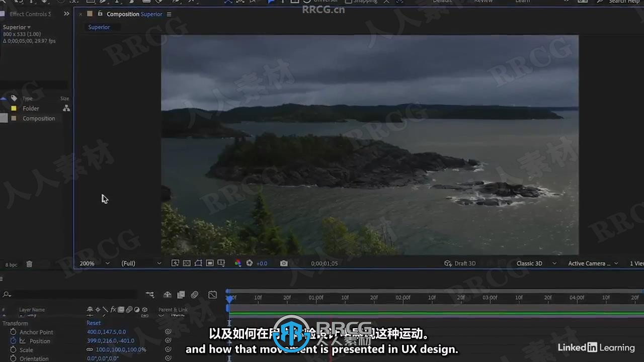Click the yellow label swatch beside Folder
644x362 pixels.
click(x=14, y=108)
